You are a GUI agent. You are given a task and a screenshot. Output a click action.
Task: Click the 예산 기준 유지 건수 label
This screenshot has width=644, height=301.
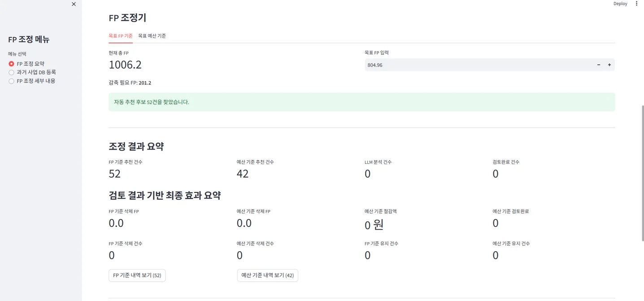click(x=511, y=244)
